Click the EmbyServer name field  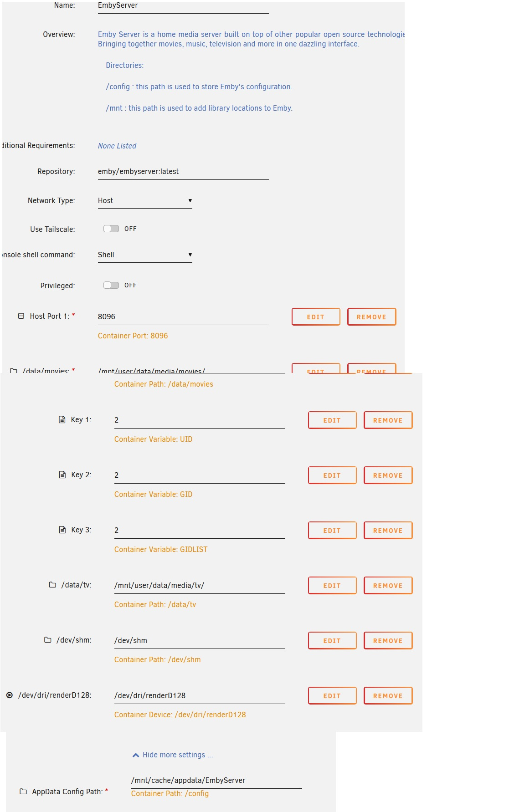coord(182,6)
